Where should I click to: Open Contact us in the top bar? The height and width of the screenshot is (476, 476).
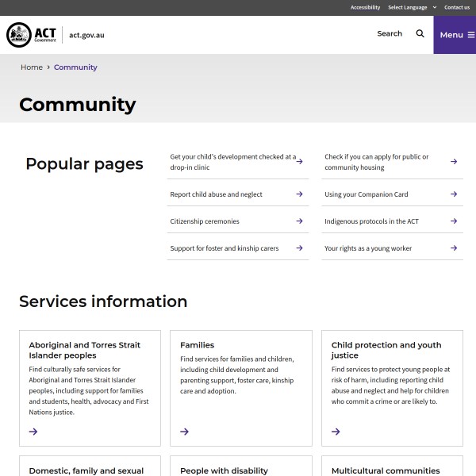[x=457, y=7]
